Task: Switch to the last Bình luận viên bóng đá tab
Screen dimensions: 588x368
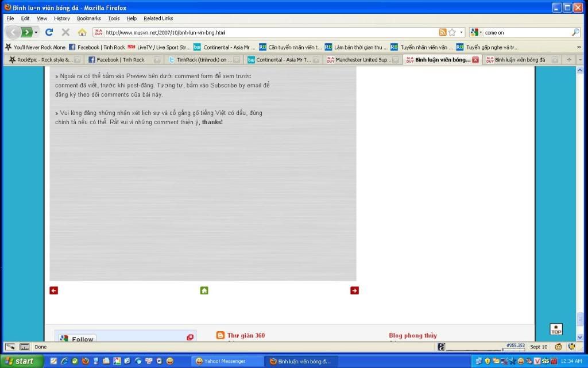Action: [x=521, y=60]
